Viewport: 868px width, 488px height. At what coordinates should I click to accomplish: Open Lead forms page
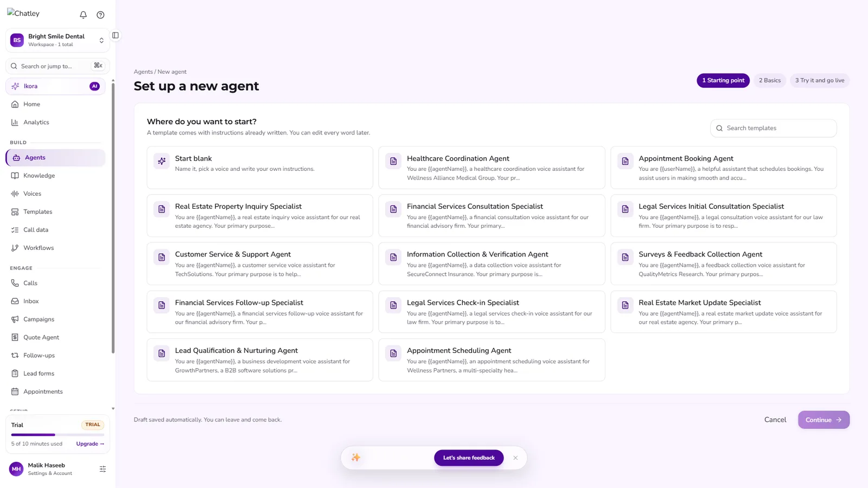click(55, 374)
